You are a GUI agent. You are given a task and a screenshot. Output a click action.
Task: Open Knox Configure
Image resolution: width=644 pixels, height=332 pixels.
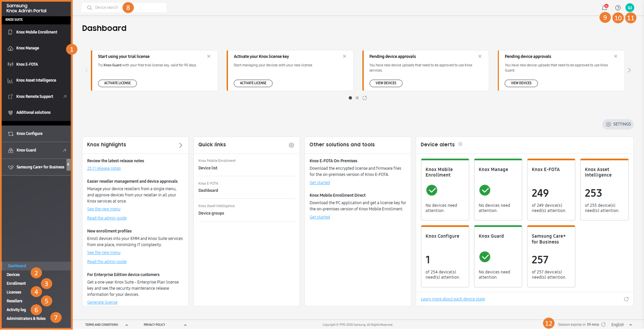[x=29, y=133]
